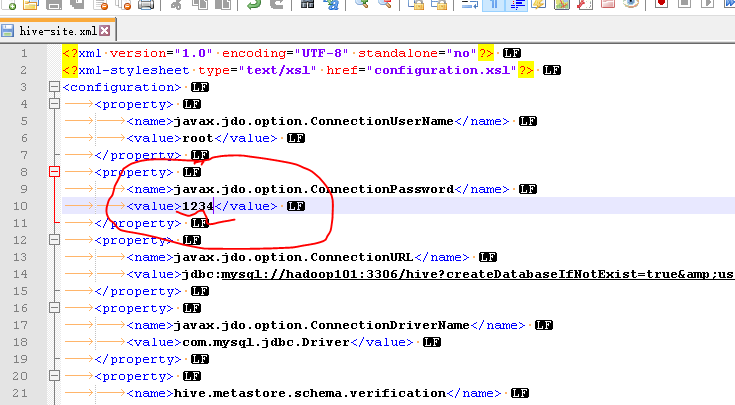Image resolution: width=735 pixels, height=405 pixels.
Task: Click line number 10 in the margin
Action: 20,206
